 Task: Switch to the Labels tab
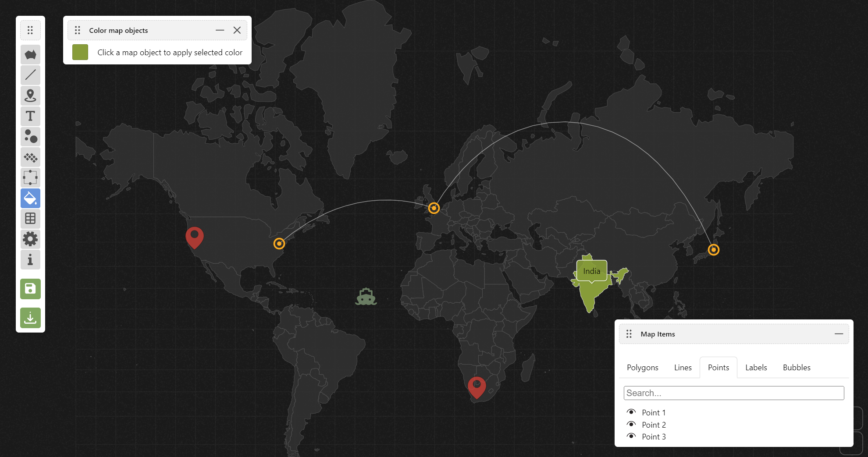(756, 367)
